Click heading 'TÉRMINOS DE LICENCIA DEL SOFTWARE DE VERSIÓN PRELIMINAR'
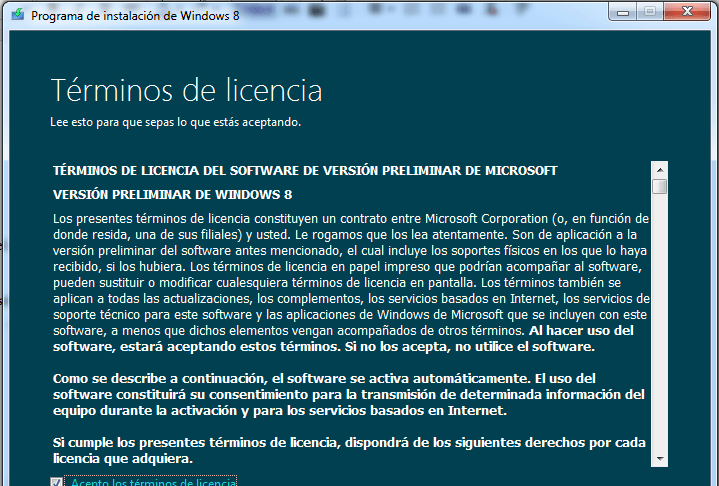This screenshot has height=486, width=719. (305, 171)
